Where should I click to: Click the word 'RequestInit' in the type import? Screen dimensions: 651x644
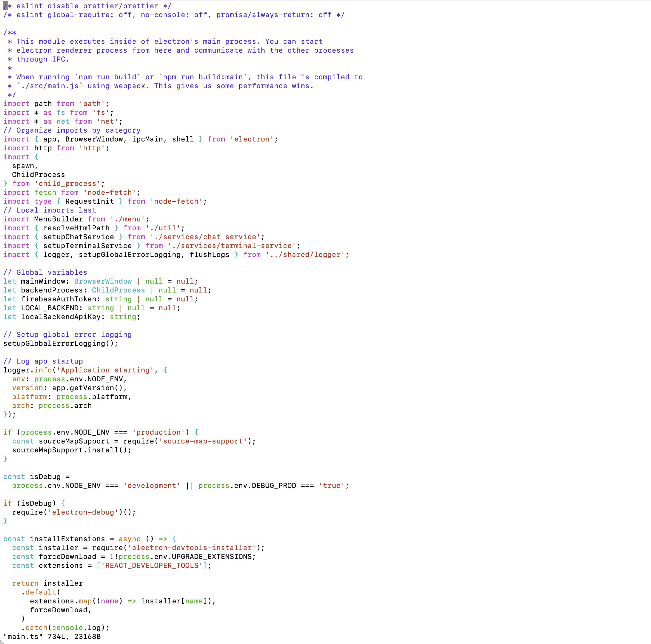90,201
